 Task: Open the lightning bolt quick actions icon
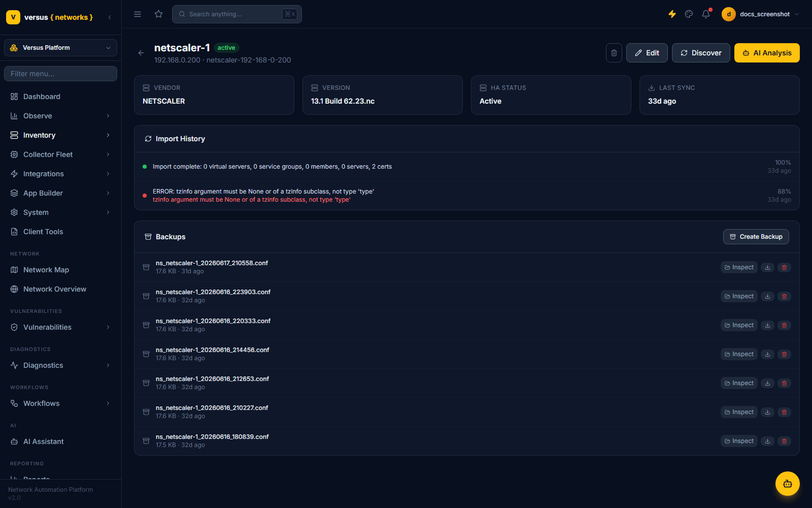pyautogui.click(x=672, y=14)
